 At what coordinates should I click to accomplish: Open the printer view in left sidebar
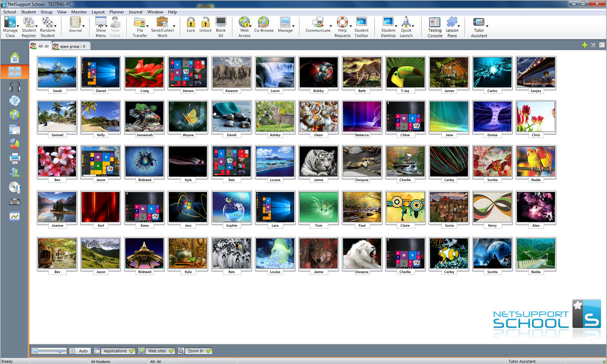tap(15, 159)
